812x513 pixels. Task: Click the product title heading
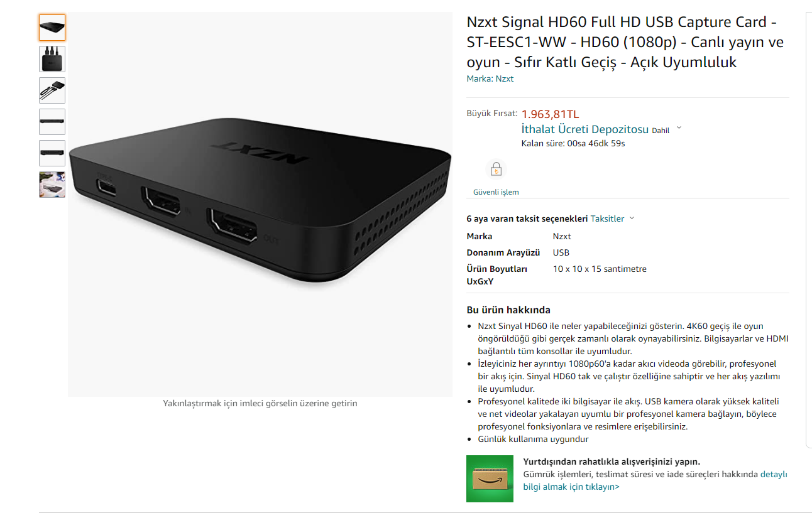coord(625,42)
